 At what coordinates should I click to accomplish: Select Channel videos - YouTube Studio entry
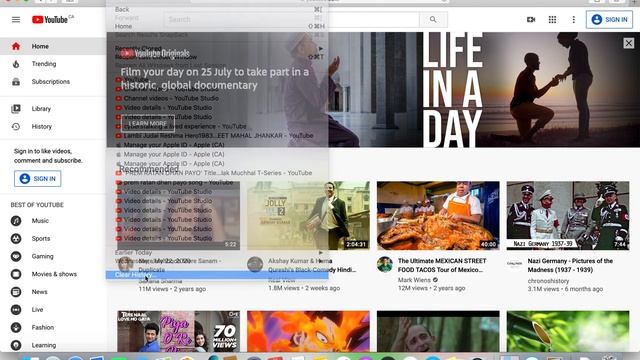click(x=217, y=98)
